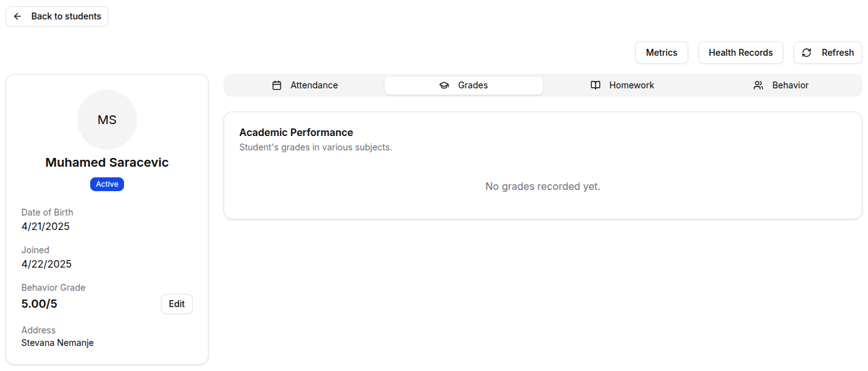Image resolution: width=868 pixels, height=371 pixels.
Task: Open the Homework tab
Action: click(x=631, y=85)
